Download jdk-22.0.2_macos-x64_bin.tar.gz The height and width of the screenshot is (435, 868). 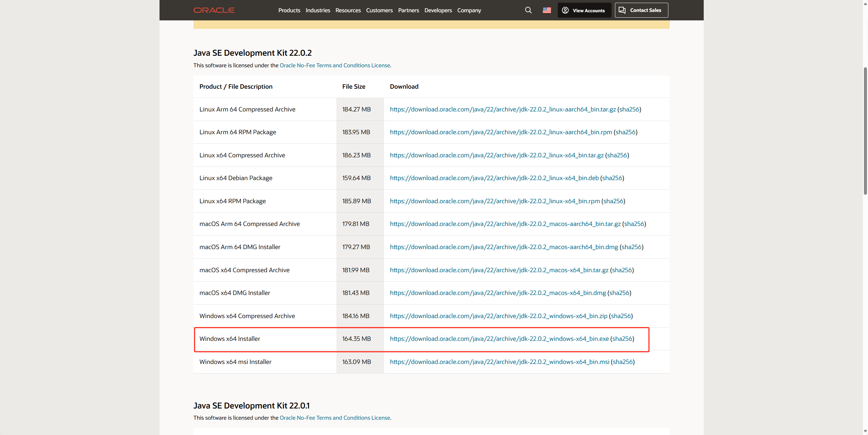click(x=499, y=270)
